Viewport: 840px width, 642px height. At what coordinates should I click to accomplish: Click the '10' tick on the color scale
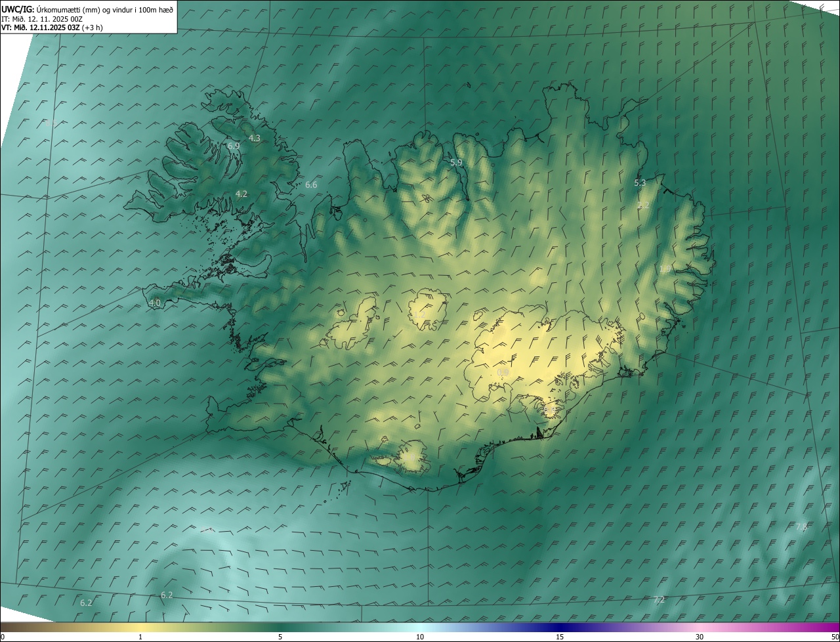click(x=420, y=637)
